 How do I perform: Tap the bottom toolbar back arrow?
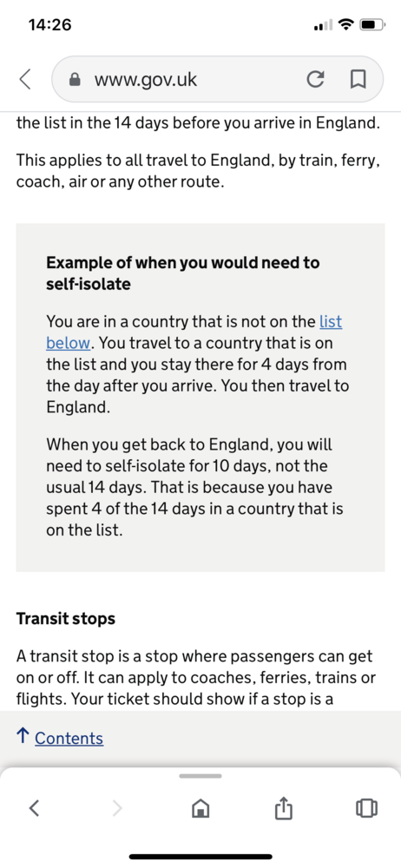click(34, 809)
